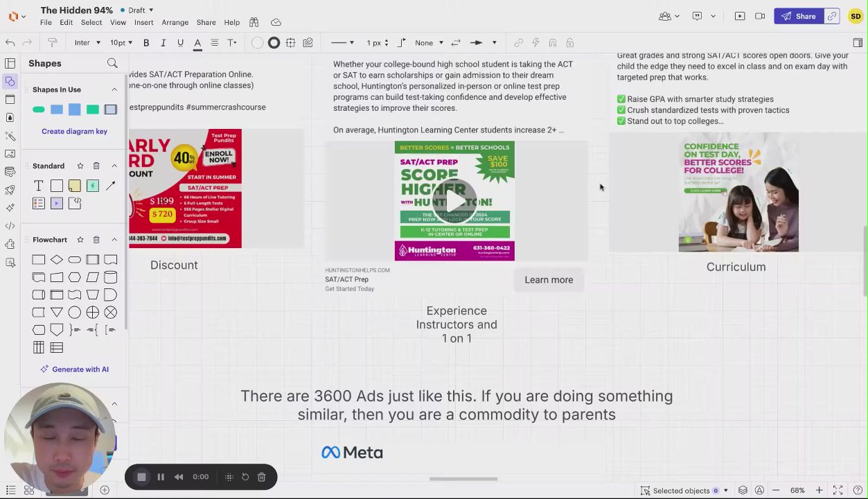Click Create diagram key link
Screen dimensions: 868x499
click(74, 131)
